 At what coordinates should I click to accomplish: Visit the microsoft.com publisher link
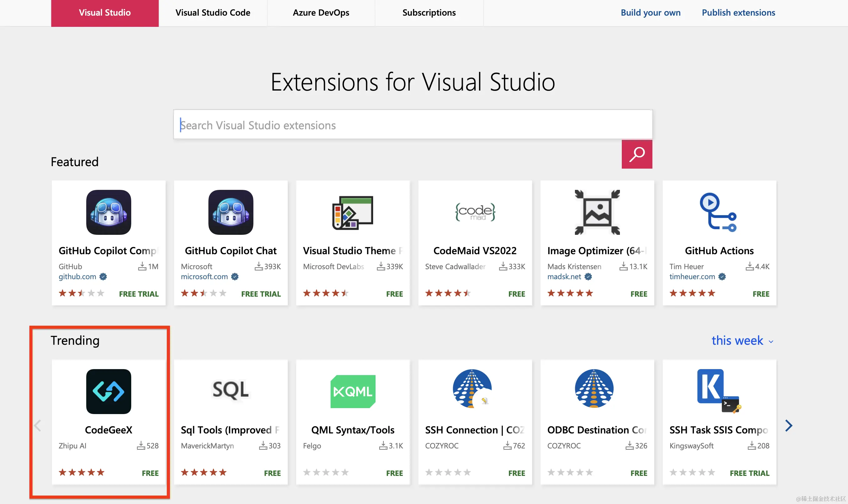pyautogui.click(x=204, y=277)
